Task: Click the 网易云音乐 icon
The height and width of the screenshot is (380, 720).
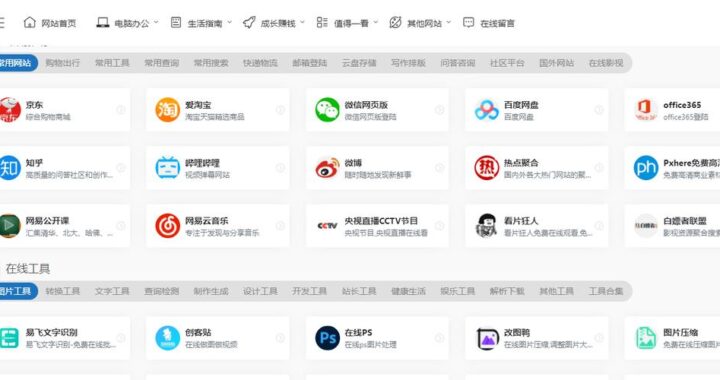Action: tap(167, 226)
